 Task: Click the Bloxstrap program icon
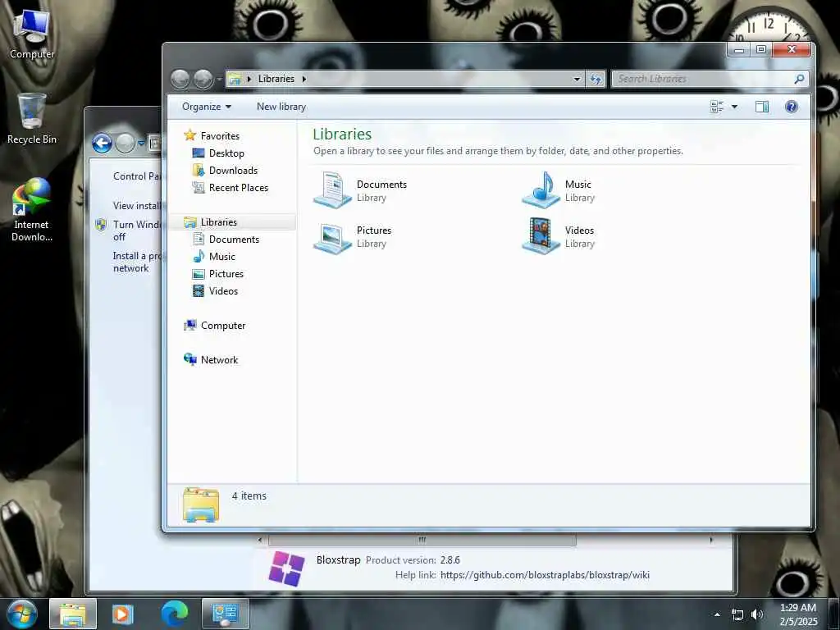coord(286,568)
